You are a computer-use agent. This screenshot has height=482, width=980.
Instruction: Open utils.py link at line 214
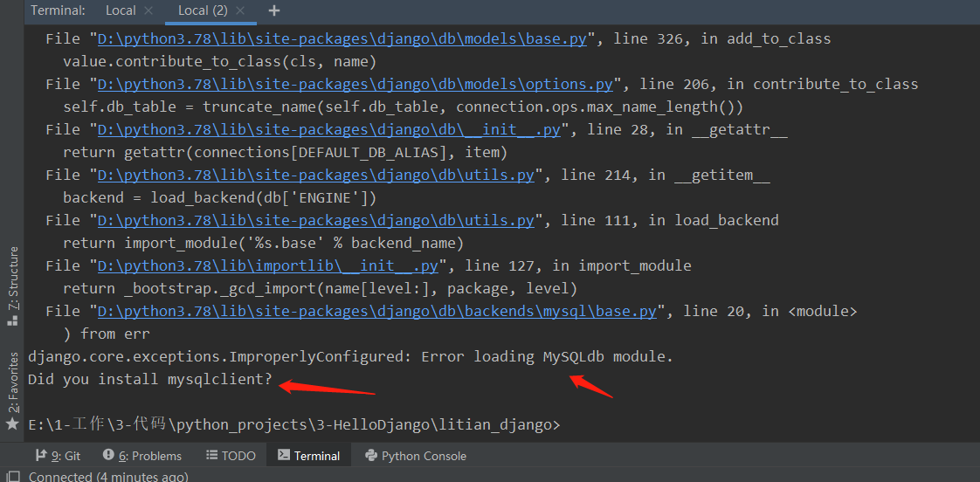click(x=315, y=175)
